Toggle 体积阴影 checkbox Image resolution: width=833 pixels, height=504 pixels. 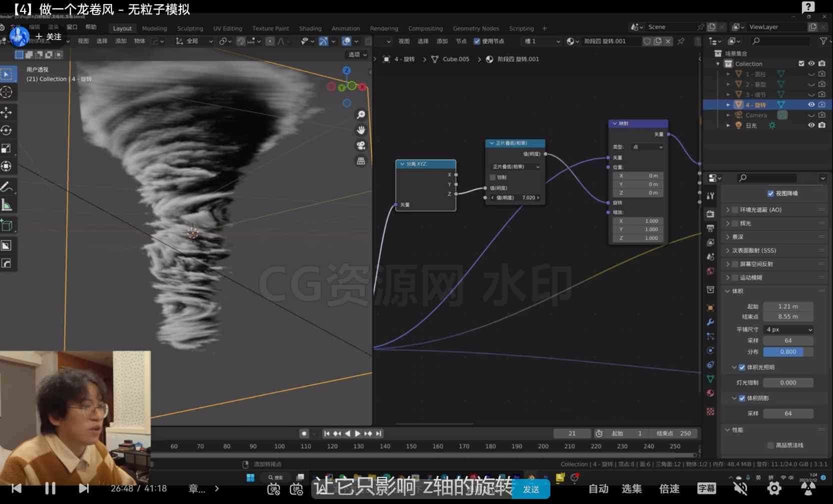pos(742,398)
